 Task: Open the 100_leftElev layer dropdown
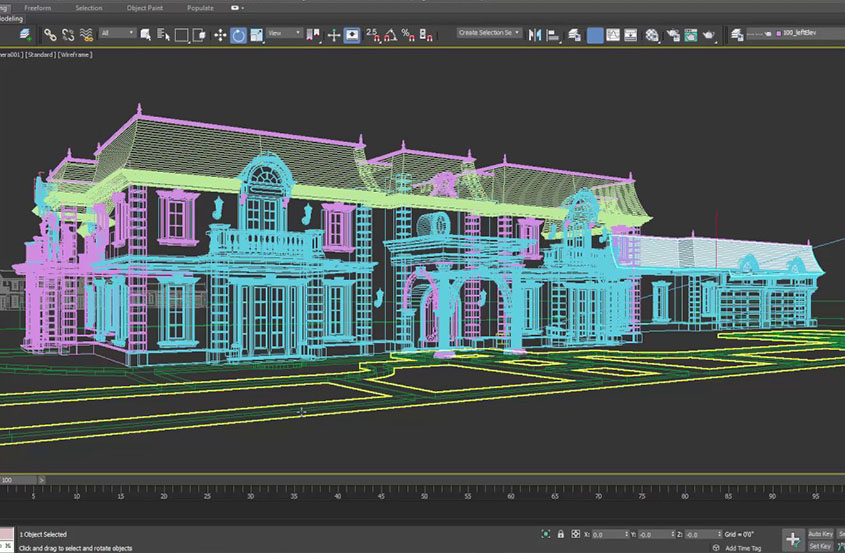tap(796, 33)
